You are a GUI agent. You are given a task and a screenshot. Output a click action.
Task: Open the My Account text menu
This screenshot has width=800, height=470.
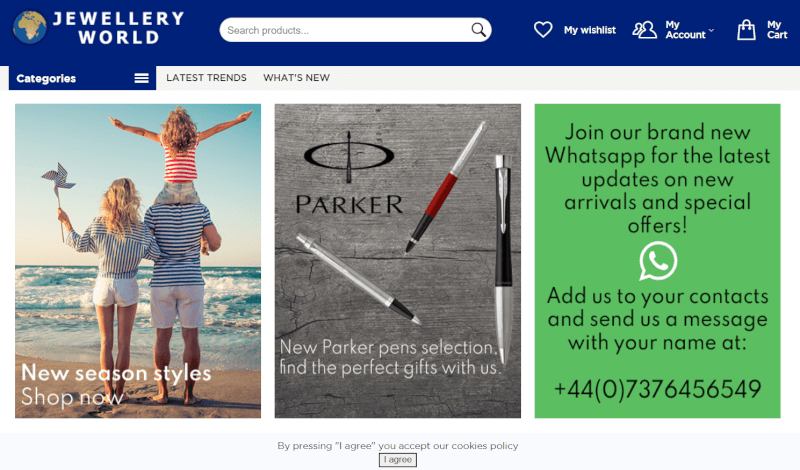[685, 30]
